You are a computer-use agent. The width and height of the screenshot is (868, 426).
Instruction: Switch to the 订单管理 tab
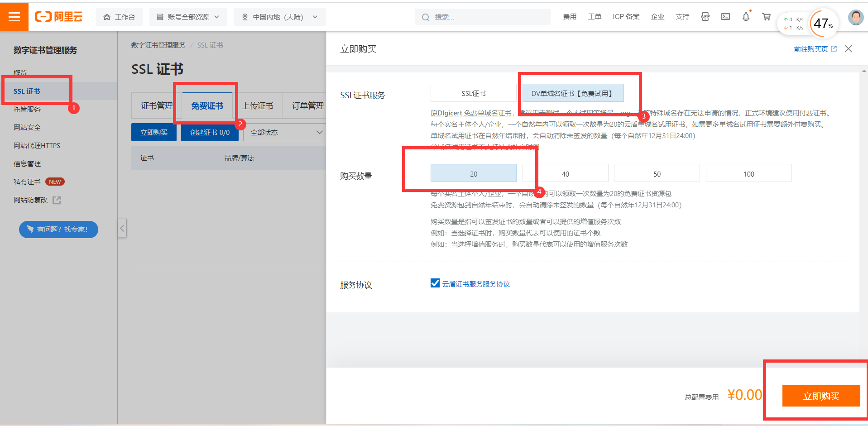pos(308,105)
